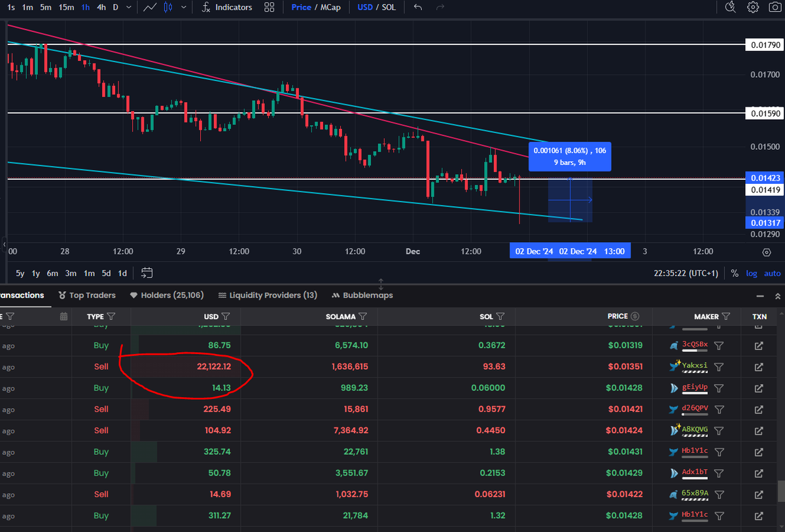Switch chart denomination to SOL

[389, 7]
